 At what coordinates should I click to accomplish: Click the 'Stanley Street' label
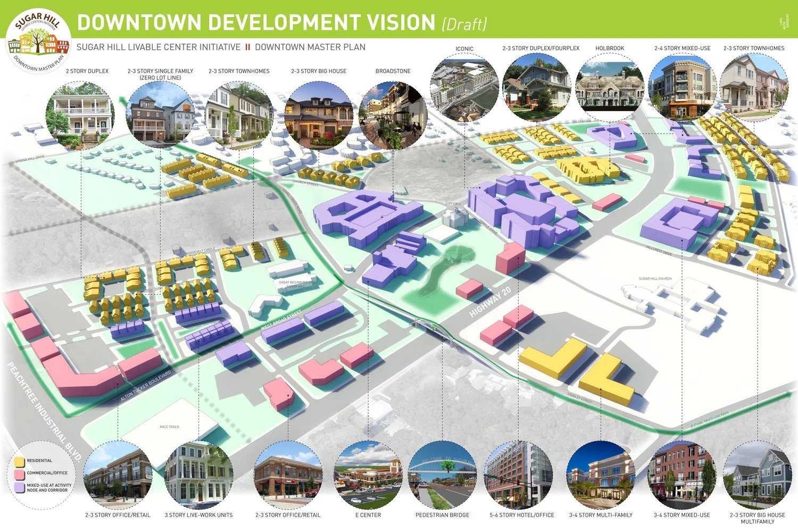[x=579, y=398]
